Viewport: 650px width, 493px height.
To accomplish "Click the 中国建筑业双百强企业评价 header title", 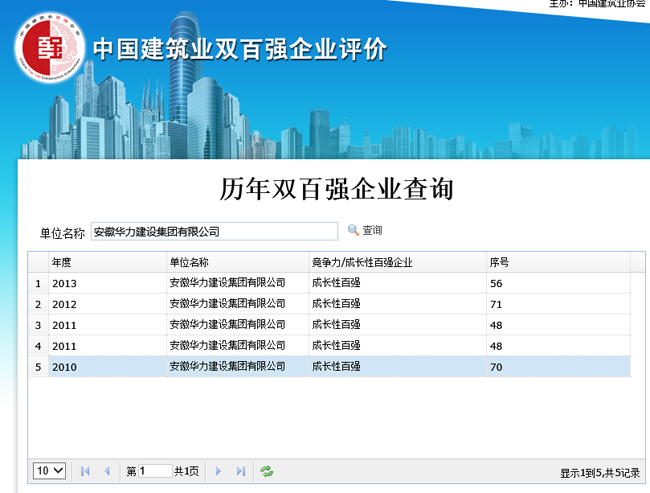I will click(x=239, y=49).
